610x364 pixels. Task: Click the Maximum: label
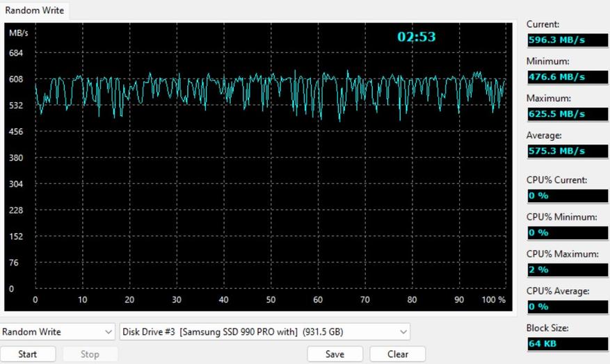(x=549, y=98)
